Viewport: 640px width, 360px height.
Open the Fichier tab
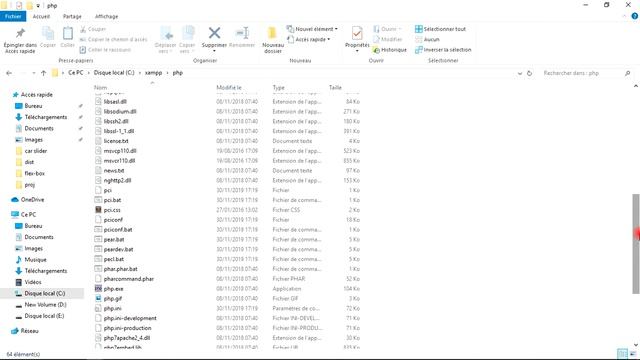[x=13, y=16]
